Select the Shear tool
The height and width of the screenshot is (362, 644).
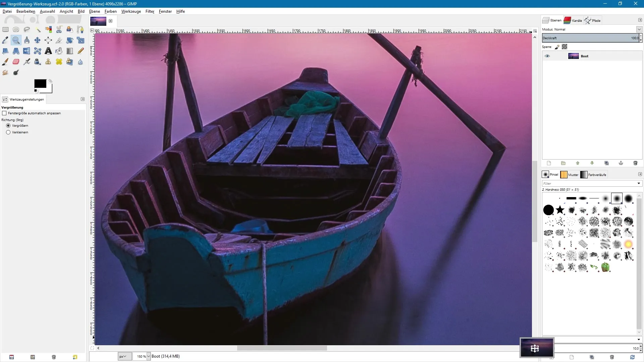tap(5, 51)
